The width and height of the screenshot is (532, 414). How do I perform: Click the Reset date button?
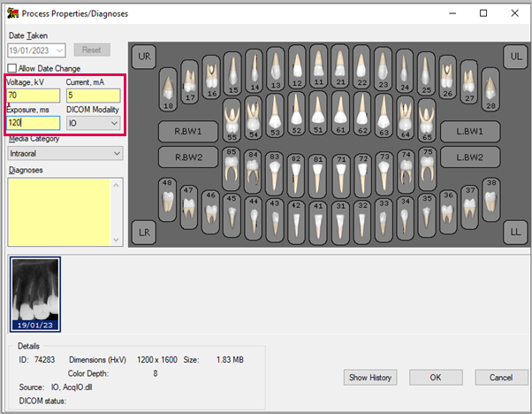click(x=92, y=50)
